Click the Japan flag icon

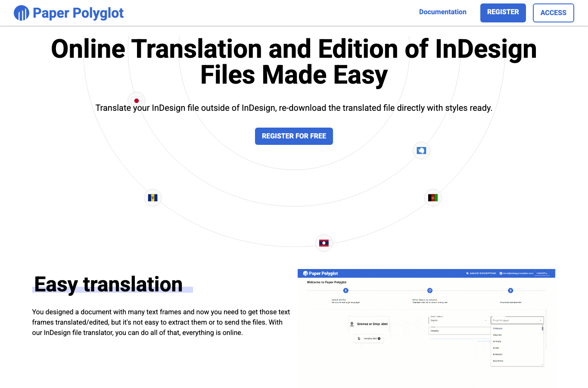pyautogui.click(x=137, y=101)
